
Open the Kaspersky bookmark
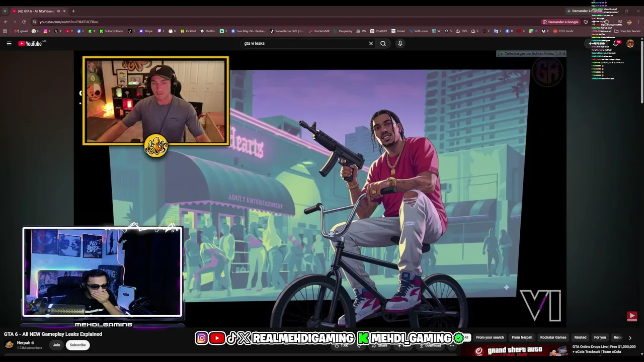click(343, 31)
